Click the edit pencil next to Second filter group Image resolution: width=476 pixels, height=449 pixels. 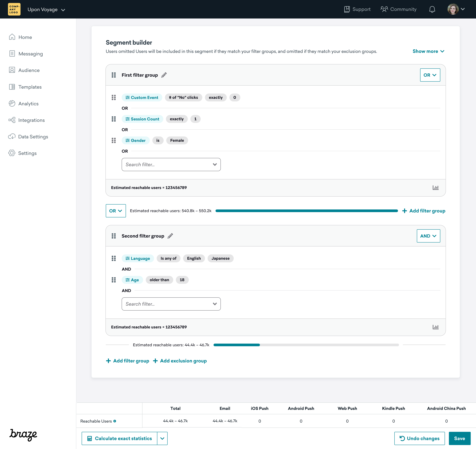[x=170, y=236]
